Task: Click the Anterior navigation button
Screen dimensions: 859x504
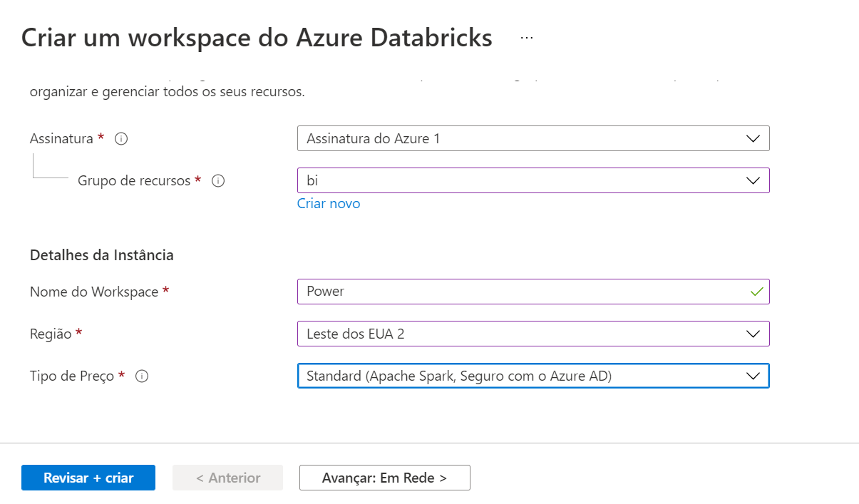Action: (x=227, y=478)
